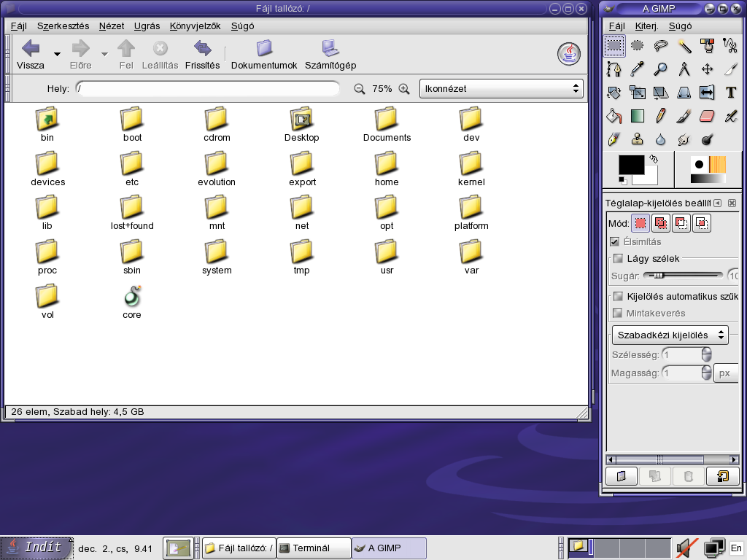
Task: Increase the Magasság spinner value
Action: 706,370
